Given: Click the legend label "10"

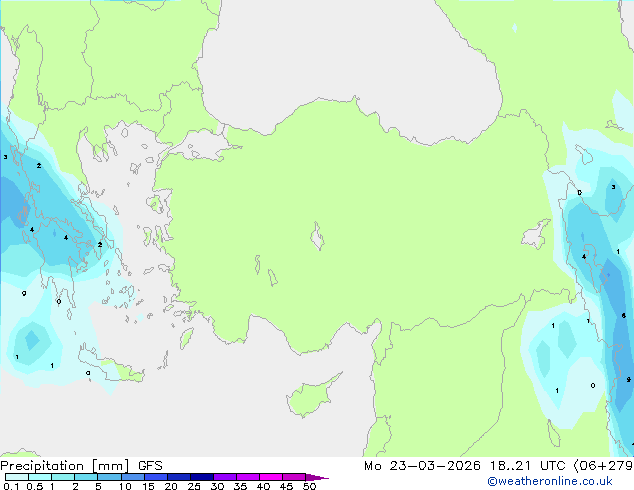Looking at the screenshot, I should click(x=125, y=486).
